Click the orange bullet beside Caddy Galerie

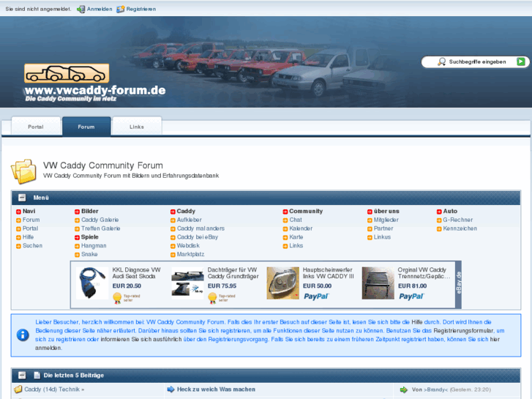click(x=77, y=220)
